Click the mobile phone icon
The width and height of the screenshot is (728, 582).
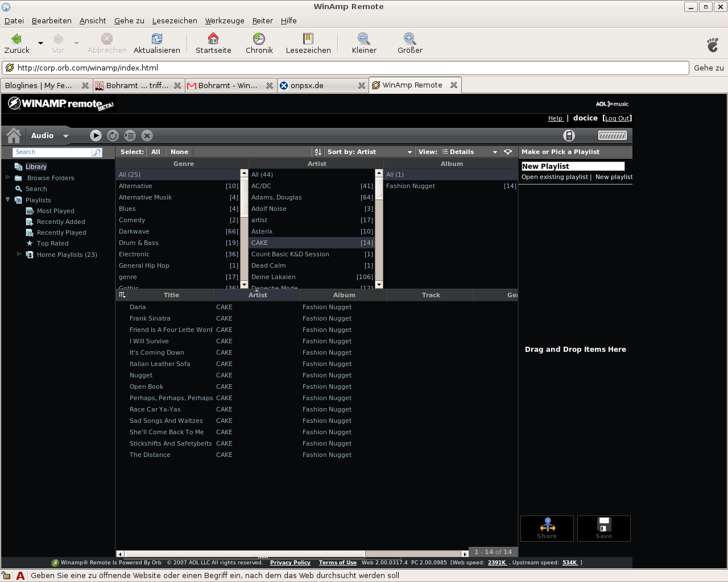pyautogui.click(x=569, y=135)
